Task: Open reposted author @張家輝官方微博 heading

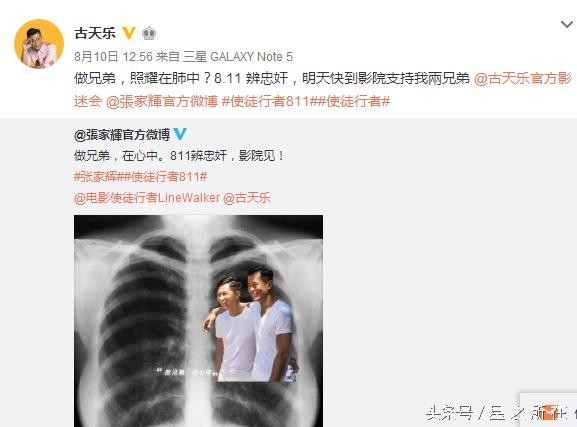Action: (122, 135)
